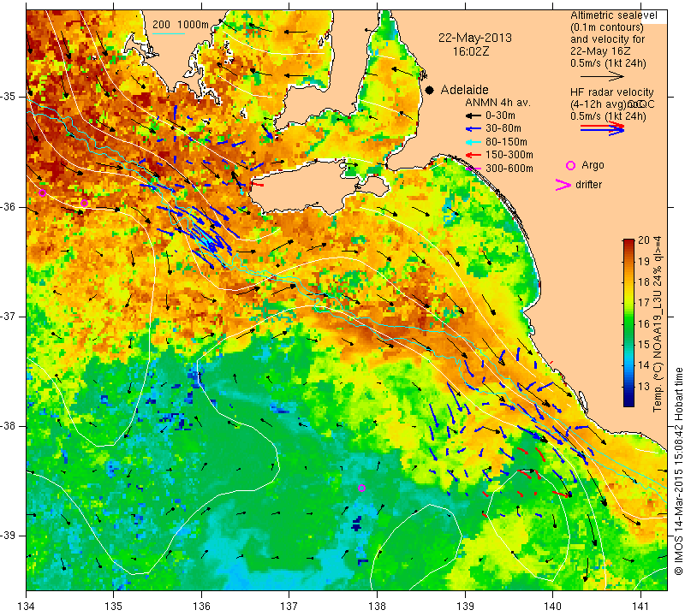Click the Argo float circle near 138°E, 38.5°S
Image resolution: width=685 pixels, height=616 pixels.
pyautogui.click(x=361, y=488)
